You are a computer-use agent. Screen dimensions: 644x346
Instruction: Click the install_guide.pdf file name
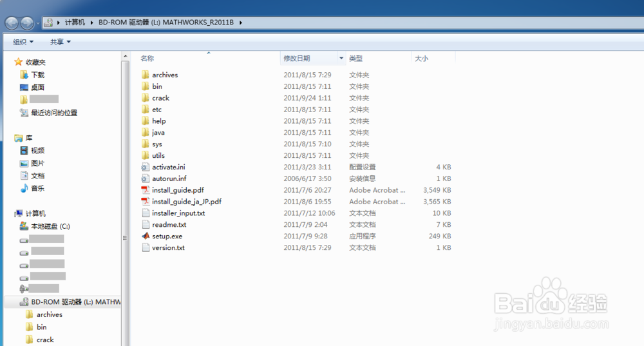click(x=178, y=190)
